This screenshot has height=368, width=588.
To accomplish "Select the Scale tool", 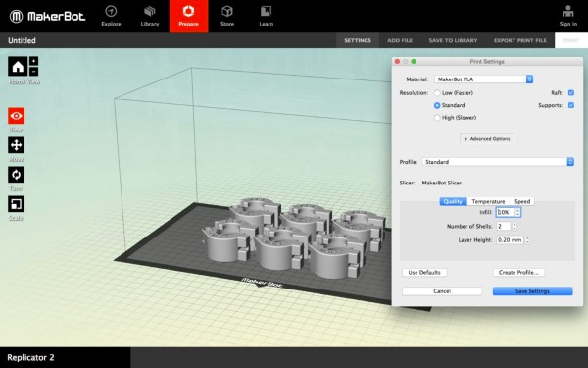I will tap(16, 204).
